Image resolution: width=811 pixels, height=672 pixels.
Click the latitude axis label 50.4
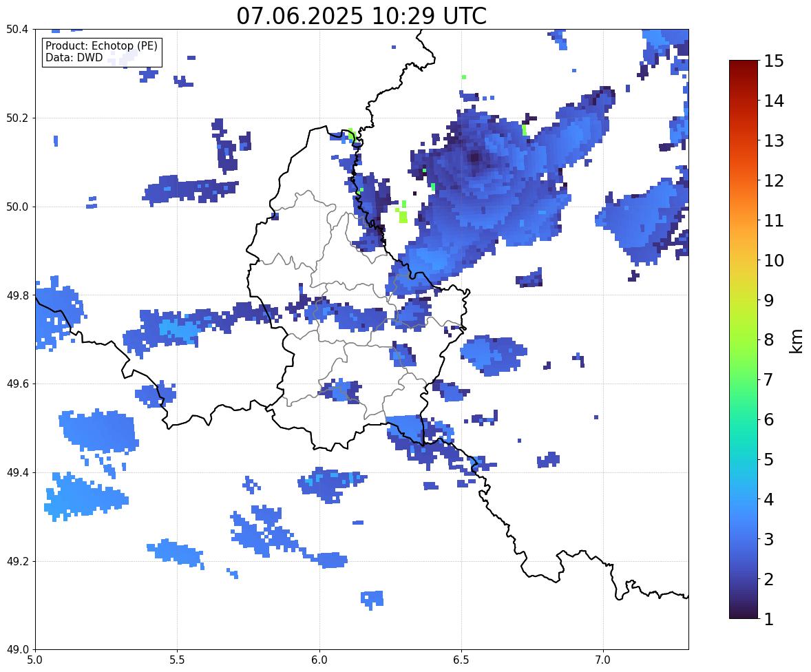[x=17, y=30]
